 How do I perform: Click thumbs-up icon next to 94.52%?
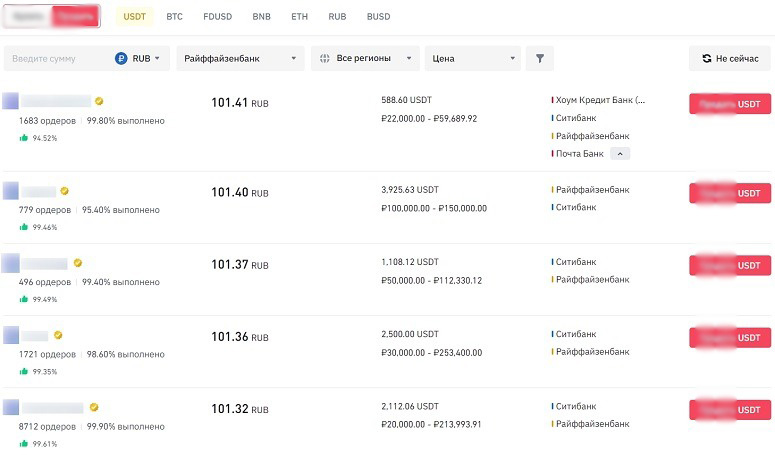[x=24, y=138]
